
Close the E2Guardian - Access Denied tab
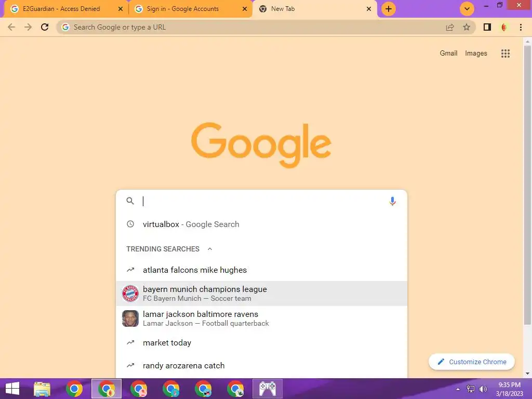121,9
